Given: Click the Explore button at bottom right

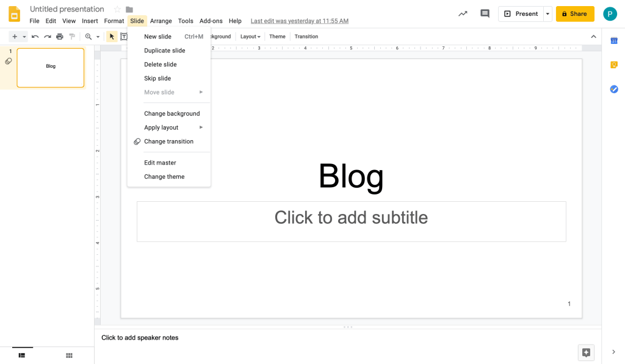Looking at the screenshot, I should (586, 352).
